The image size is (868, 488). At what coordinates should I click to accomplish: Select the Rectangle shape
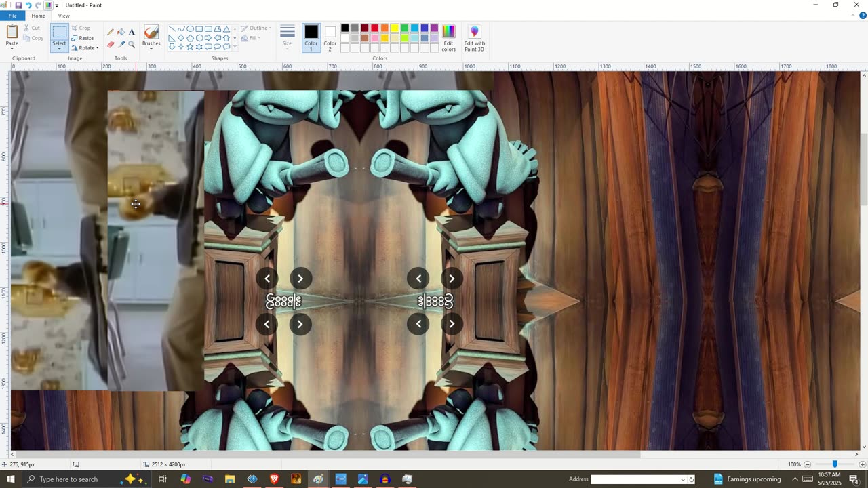(x=199, y=29)
